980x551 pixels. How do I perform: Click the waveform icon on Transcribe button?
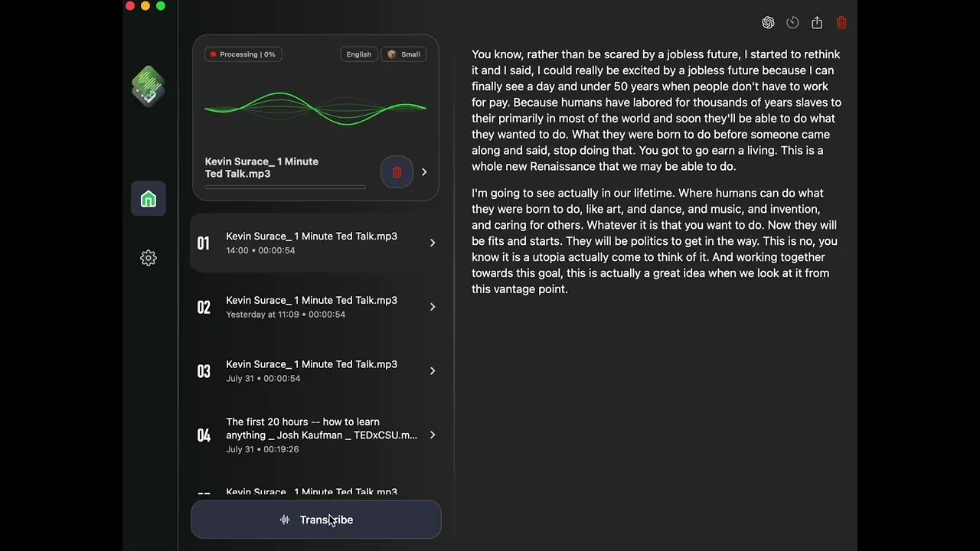285,520
